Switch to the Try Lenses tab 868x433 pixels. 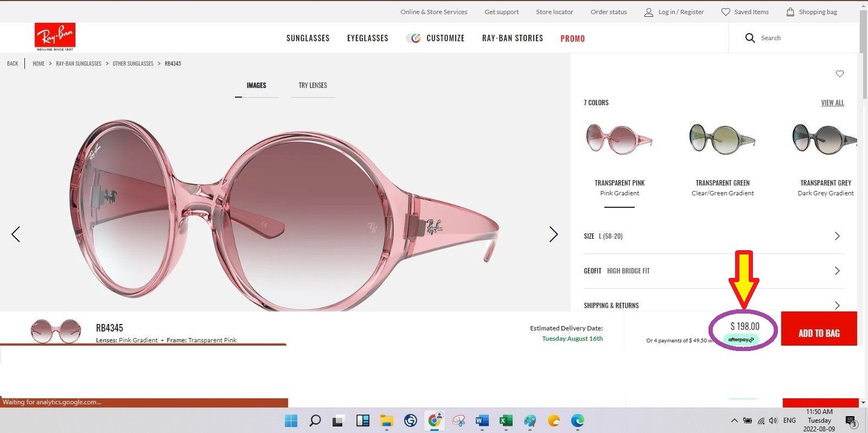coord(312,86)
